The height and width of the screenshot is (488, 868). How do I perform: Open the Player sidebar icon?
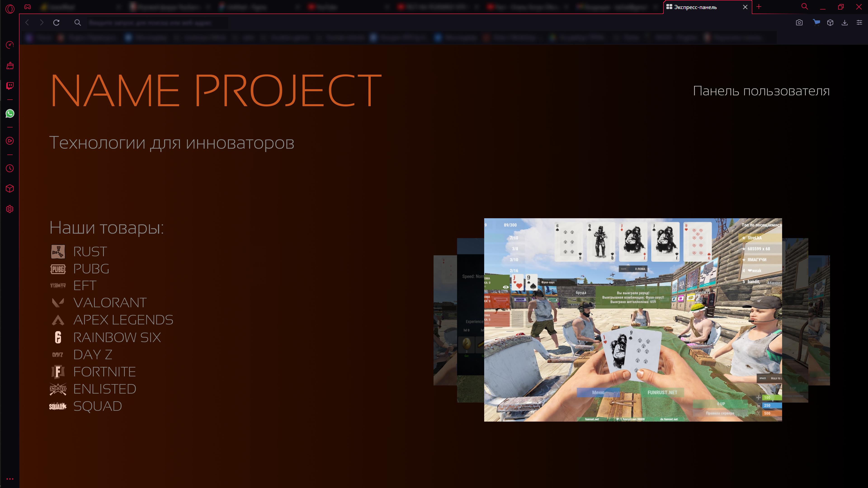(10, 141)
